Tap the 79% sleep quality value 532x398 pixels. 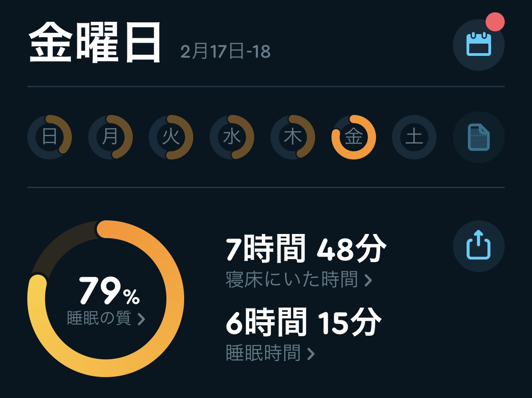[109, 291]
